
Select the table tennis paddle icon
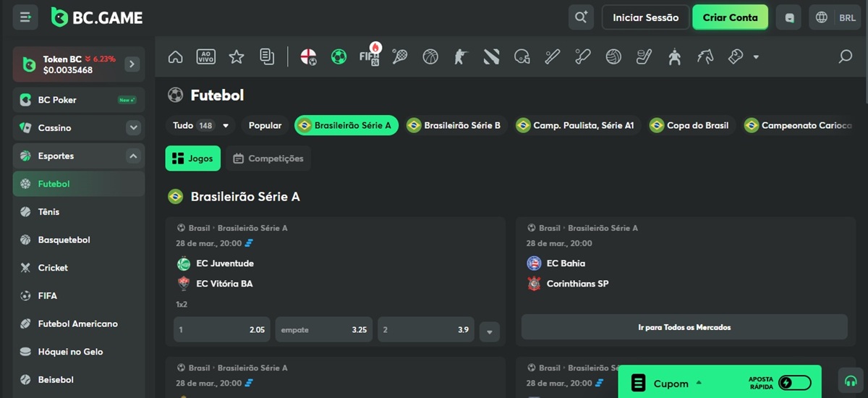point(583,56)
